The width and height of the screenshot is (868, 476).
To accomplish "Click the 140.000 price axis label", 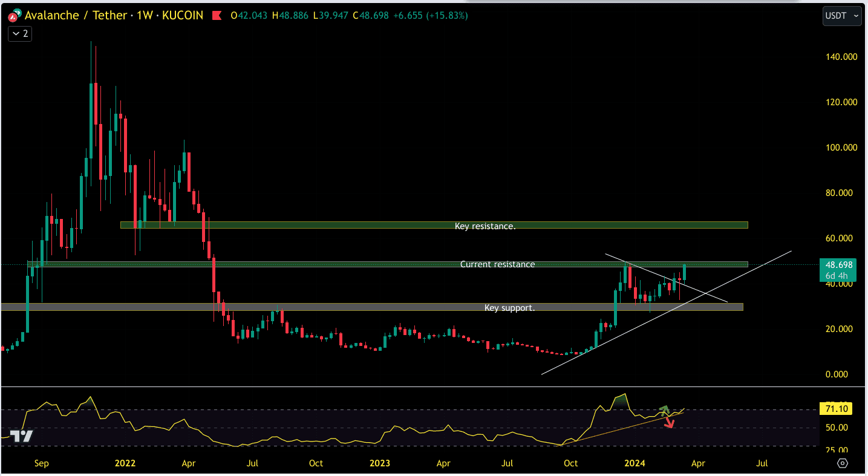I will point(841,57).
